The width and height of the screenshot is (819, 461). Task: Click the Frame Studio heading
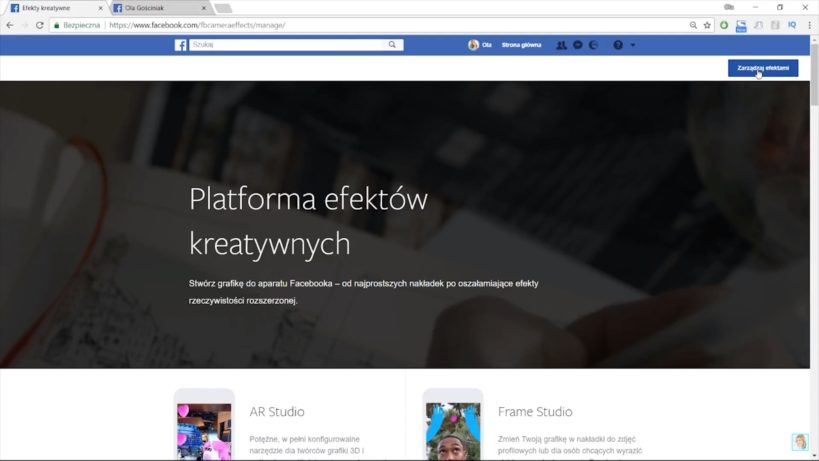coord(535,411)
